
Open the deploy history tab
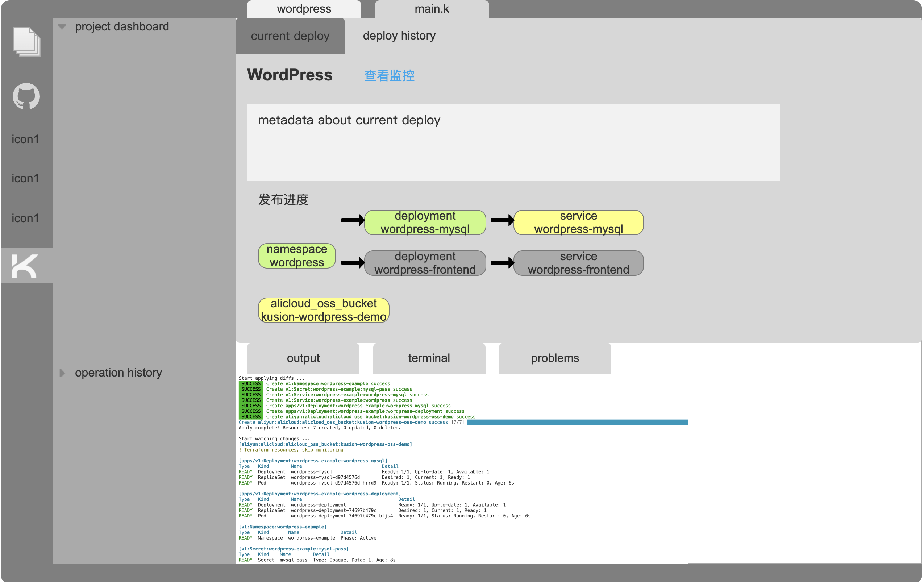tap(399, 36)
